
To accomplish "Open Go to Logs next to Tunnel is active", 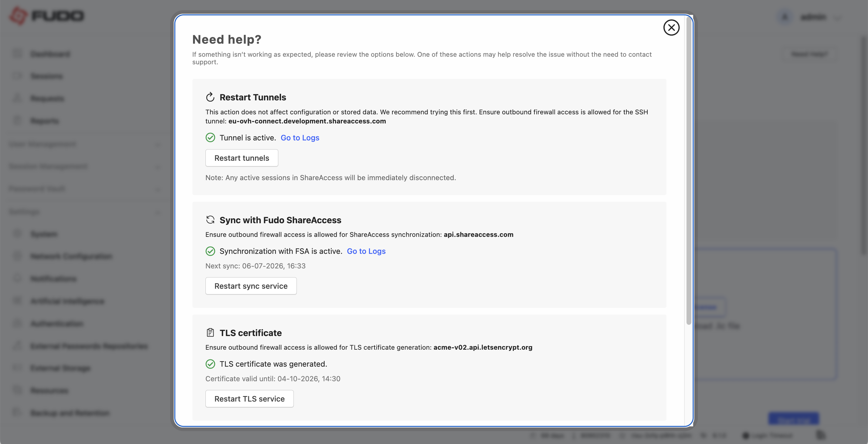I will (x=300, y=138).
